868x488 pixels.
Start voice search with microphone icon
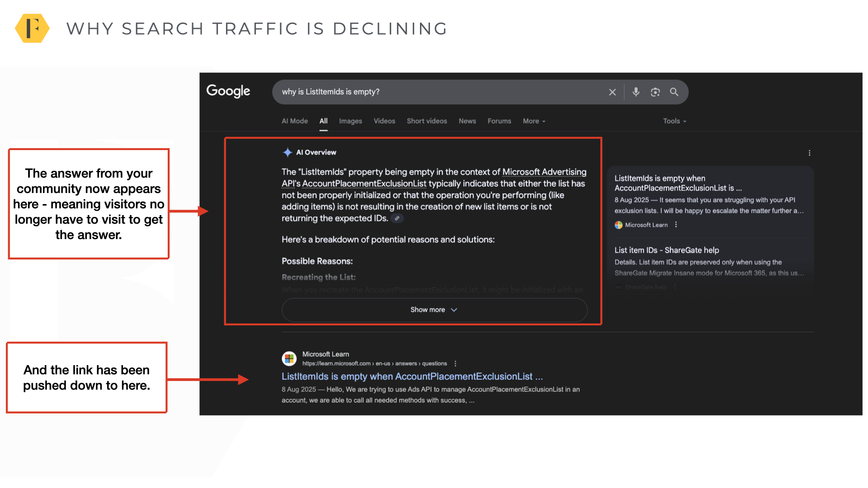636,92
